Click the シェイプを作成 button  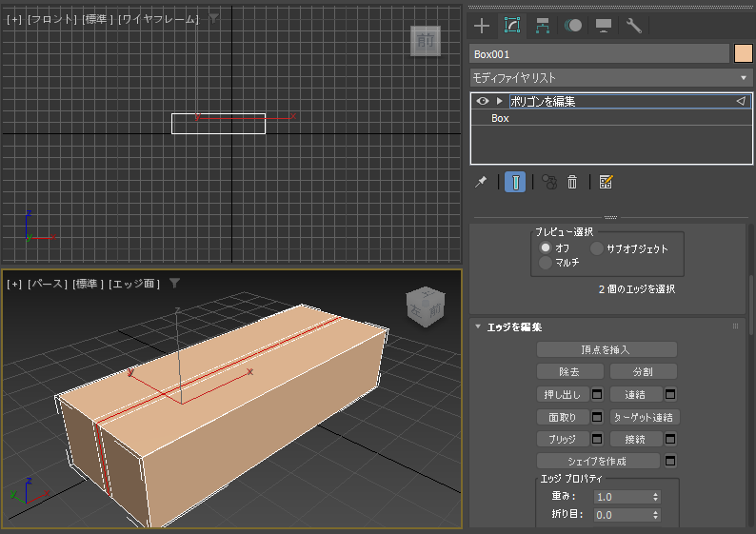[598, 462]
